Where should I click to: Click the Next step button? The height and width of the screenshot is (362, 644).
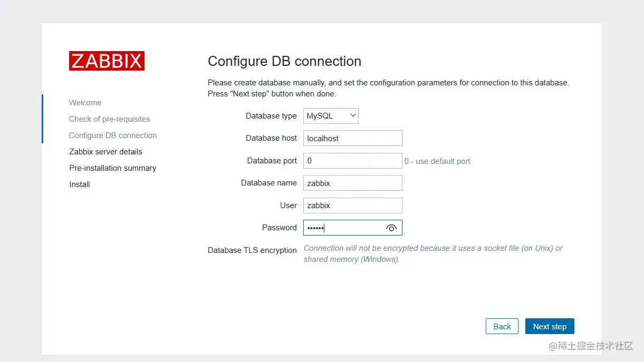[550, 326]
